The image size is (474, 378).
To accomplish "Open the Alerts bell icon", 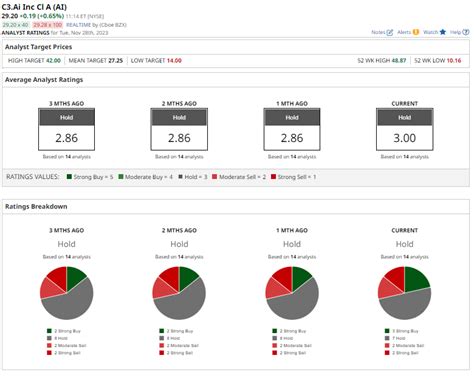I will point(415,32).
